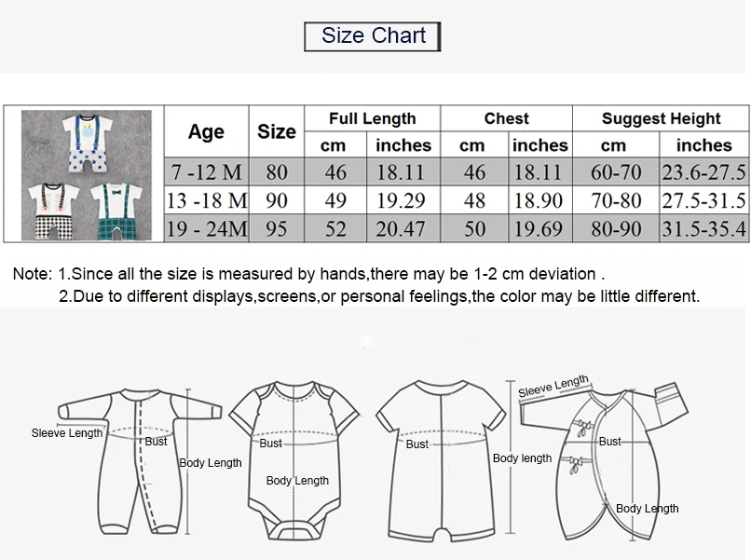The image size is (751, 560).
Task: Select size 95 in the Size column
Action: pos(277,228)
